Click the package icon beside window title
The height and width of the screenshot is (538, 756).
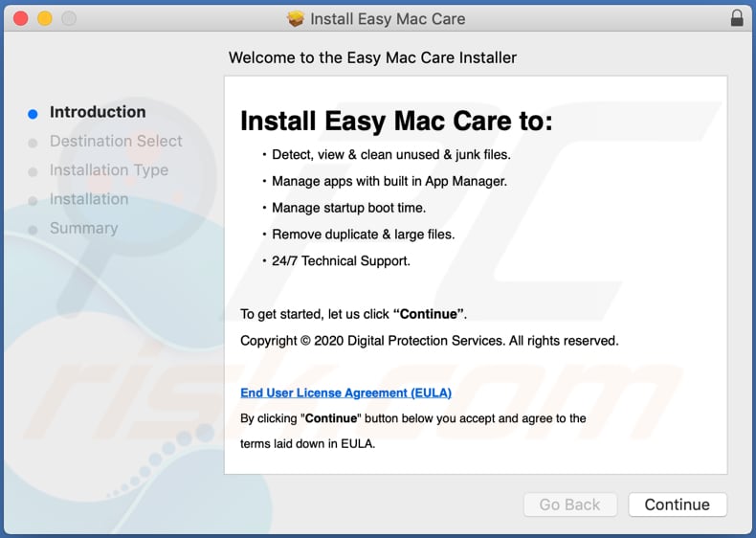(296, 19)
